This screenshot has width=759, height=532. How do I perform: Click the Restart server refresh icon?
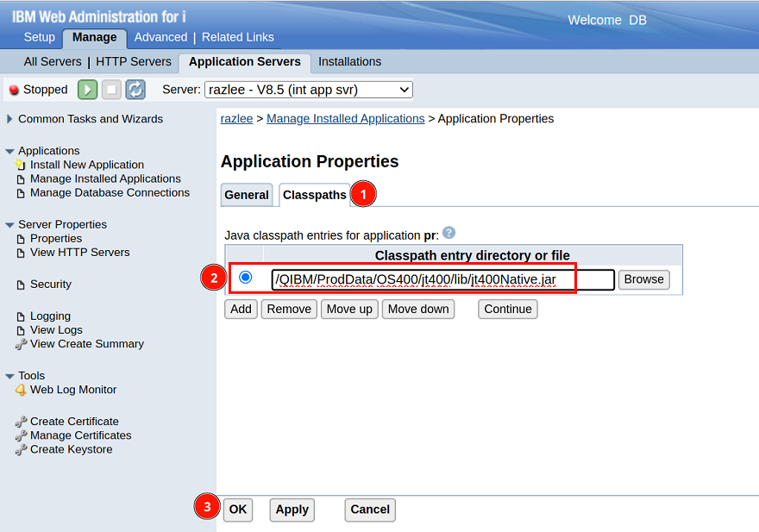pyautogui.click(x=135, y=90)
